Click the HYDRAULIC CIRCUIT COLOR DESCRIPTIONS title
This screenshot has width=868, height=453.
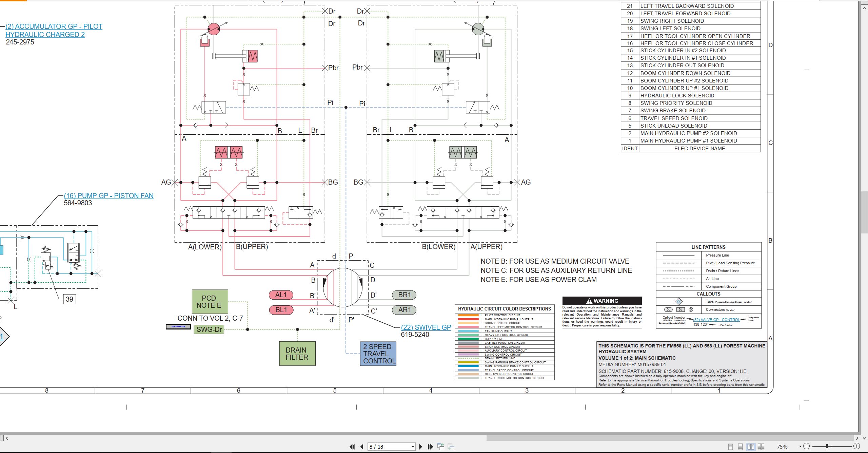point(505,309)
